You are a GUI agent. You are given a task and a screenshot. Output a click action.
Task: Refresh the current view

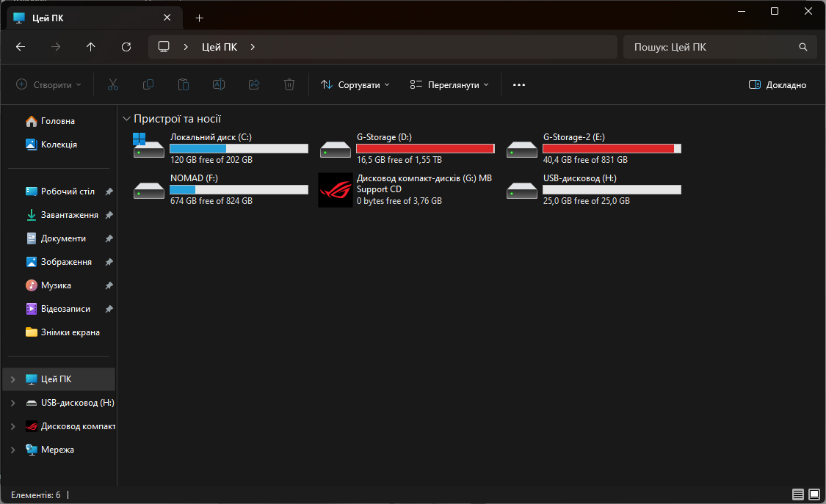[x=126, y=46]
